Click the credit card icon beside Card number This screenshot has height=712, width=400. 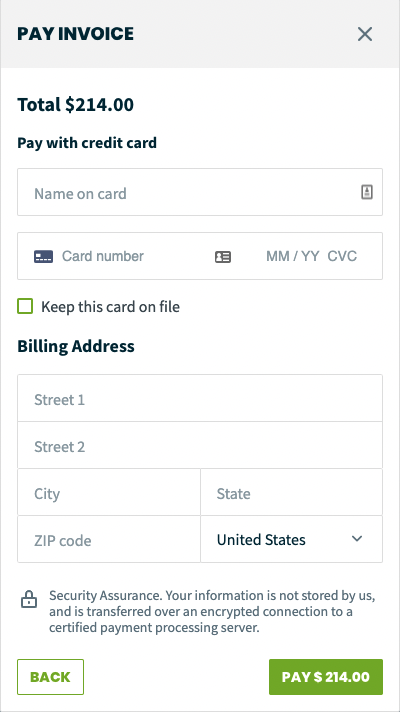click(x=44, y=257)
